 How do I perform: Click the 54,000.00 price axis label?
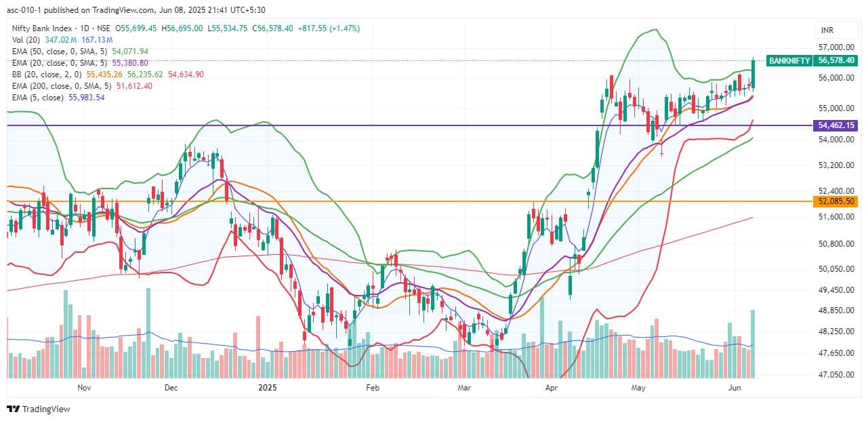point(835,140)
